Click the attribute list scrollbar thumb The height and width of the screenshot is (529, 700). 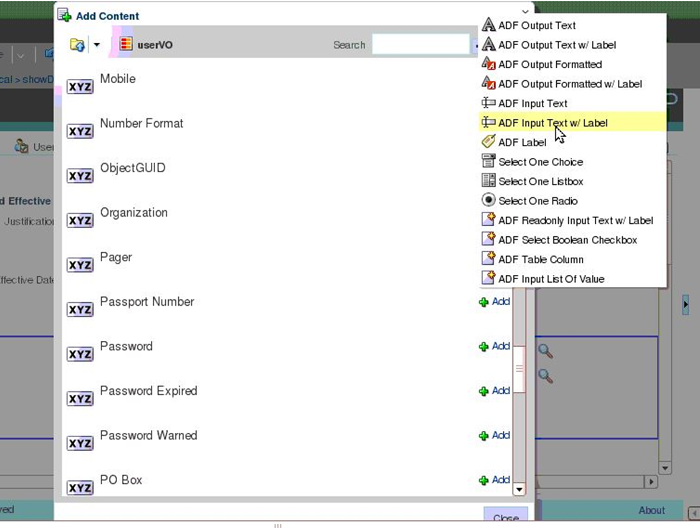519,369
